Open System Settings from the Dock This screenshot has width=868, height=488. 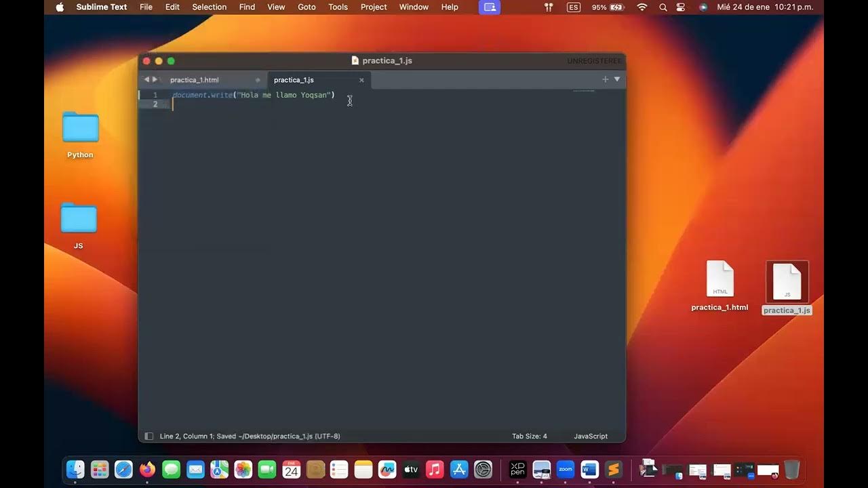pos(483,469)
